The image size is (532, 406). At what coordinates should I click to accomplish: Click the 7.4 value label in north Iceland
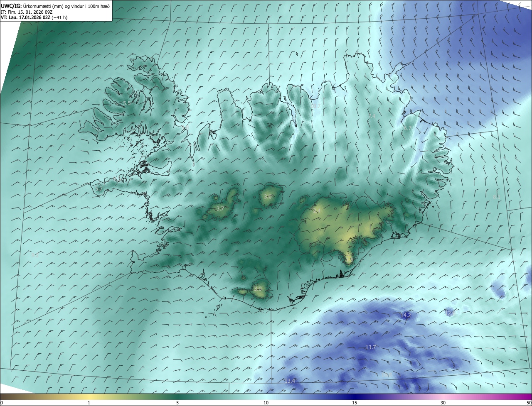372,116
